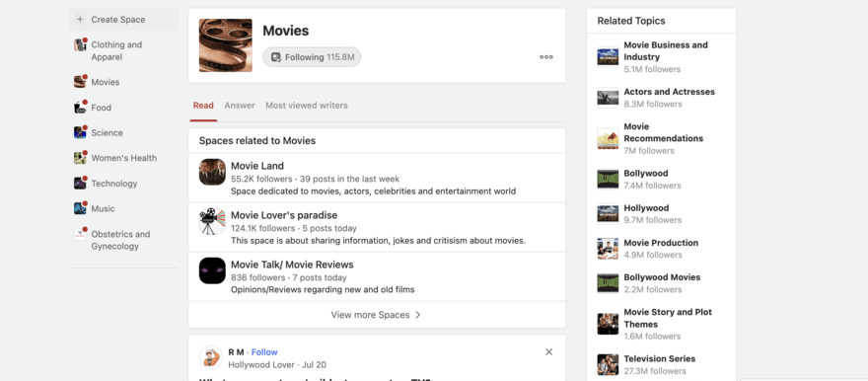Click the plus icon beside Create Space
868x381 pixels.
click(80, 20)
